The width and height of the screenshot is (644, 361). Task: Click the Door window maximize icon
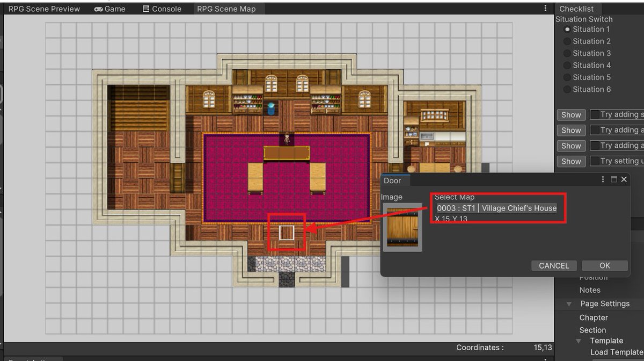(x=614, y=179)
